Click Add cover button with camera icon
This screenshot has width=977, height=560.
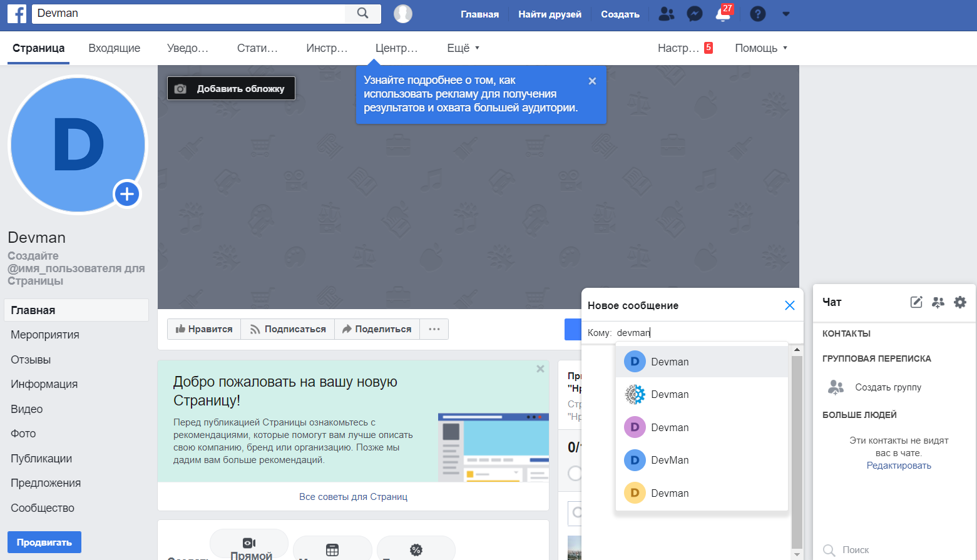[x=231, y=88]
